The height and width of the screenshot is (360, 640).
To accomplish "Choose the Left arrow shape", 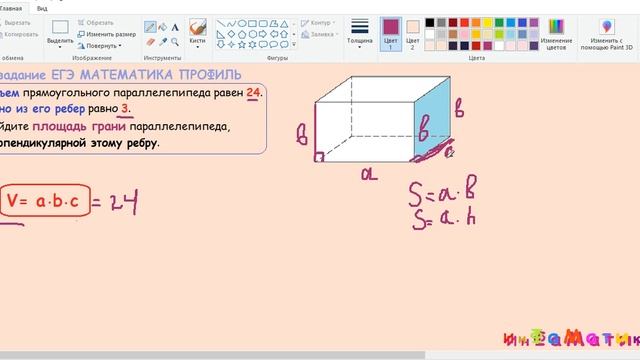I will tap(274, 34).
